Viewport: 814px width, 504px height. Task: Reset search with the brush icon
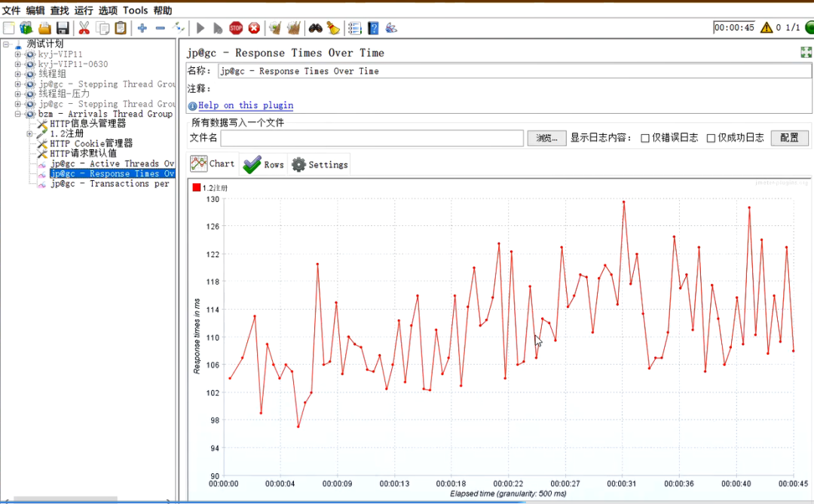click(x=333, y=28)
